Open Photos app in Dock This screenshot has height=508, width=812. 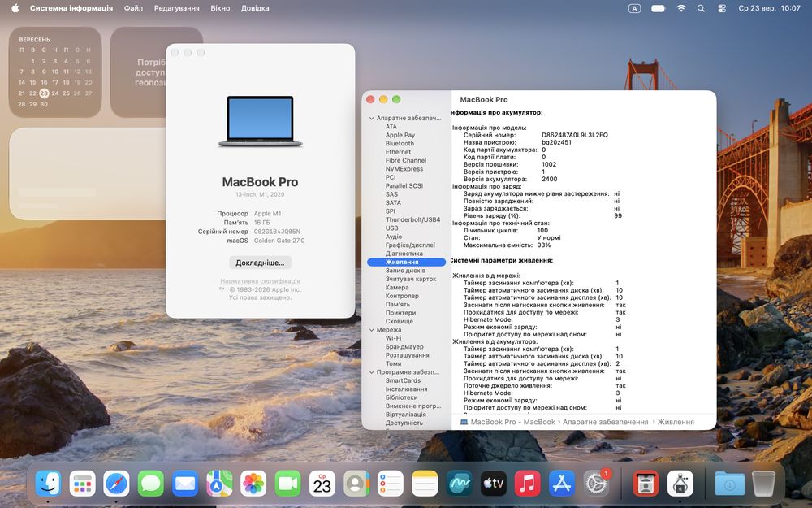click(253, 484)
